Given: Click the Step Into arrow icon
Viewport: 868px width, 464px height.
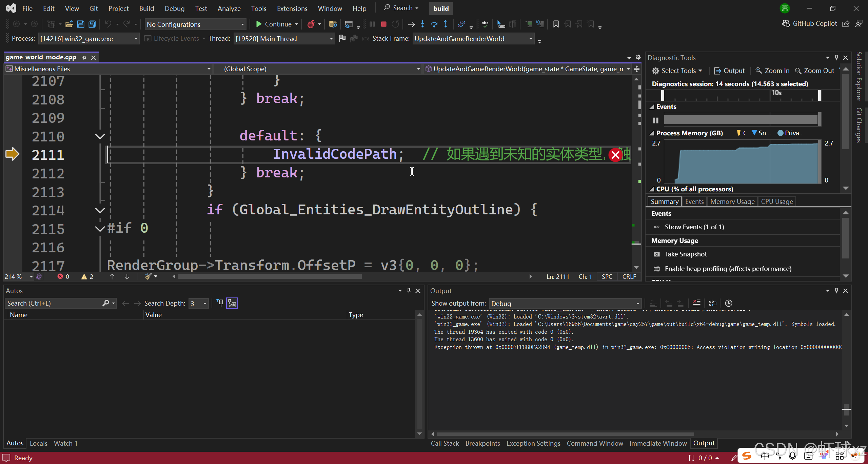Looking at the screenshot, I should [422, 24].
